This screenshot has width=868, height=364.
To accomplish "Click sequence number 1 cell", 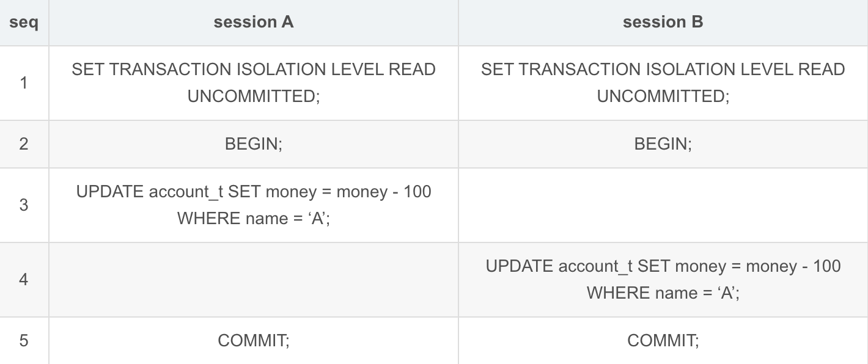I will (24, 83).
